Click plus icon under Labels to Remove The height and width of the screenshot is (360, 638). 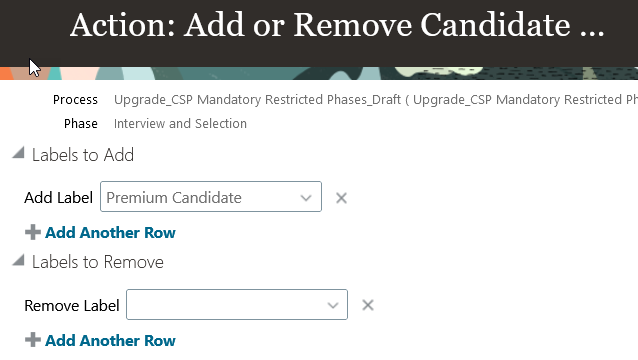point(33,340)
